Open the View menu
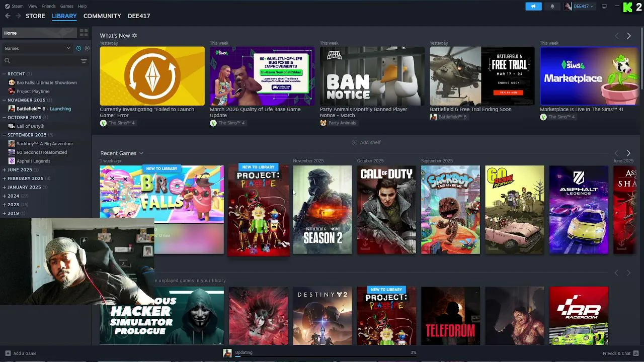Viewport: 644px width, 362px height. [33, 6]
